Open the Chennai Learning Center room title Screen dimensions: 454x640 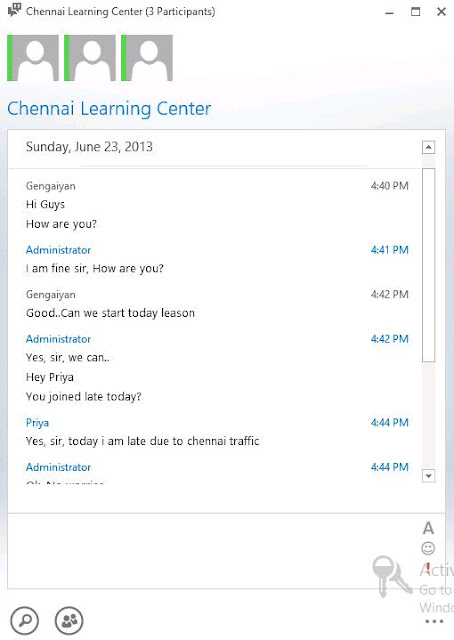click(109, 109)
